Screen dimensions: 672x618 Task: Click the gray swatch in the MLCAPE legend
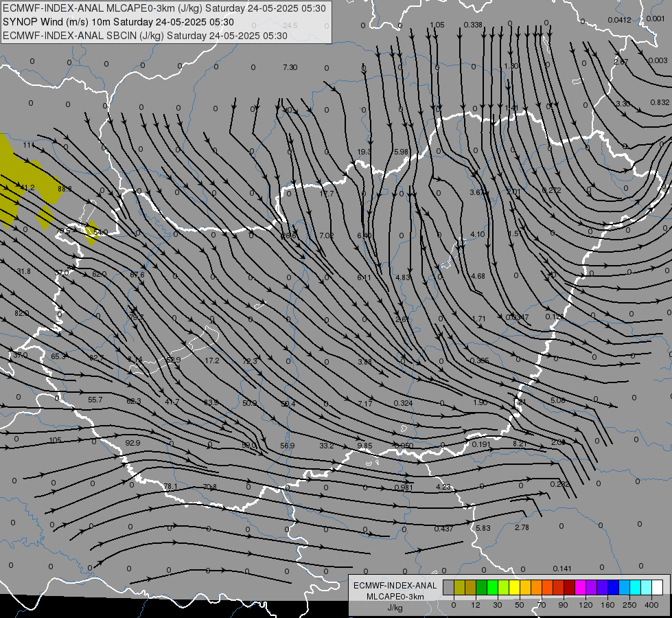click(x=448, y=588)
